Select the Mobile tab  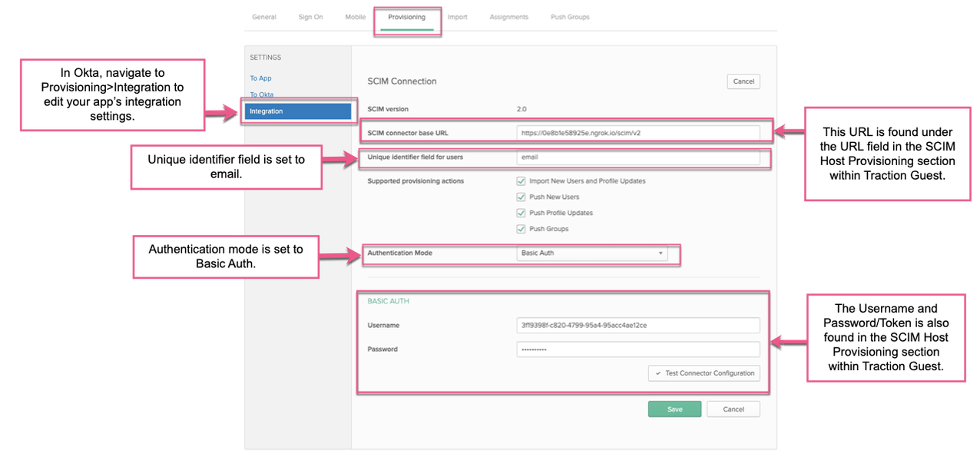click(355, 16)
